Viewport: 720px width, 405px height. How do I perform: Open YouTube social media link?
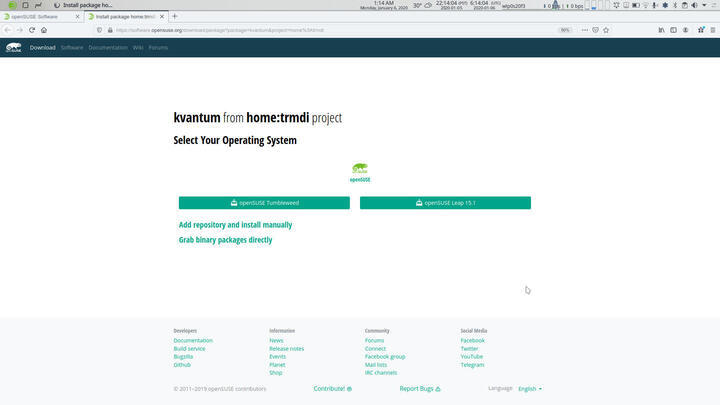[472, 356]
